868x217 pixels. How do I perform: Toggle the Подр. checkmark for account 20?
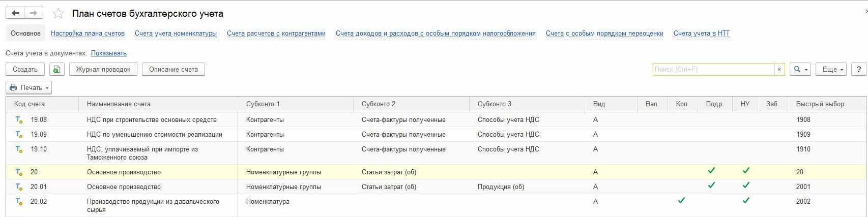[x=711, y=171]
